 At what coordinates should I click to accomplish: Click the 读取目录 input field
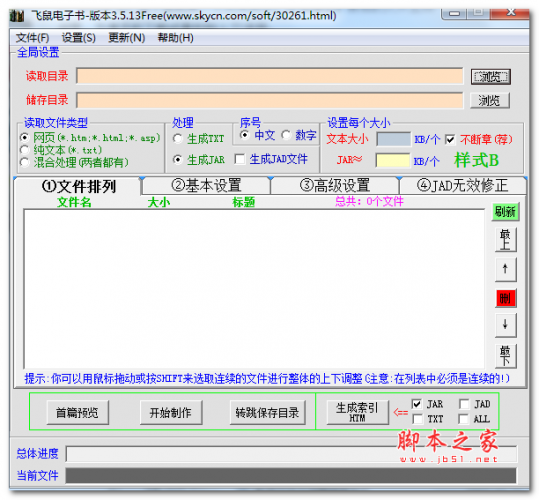[x=270, y=76]
